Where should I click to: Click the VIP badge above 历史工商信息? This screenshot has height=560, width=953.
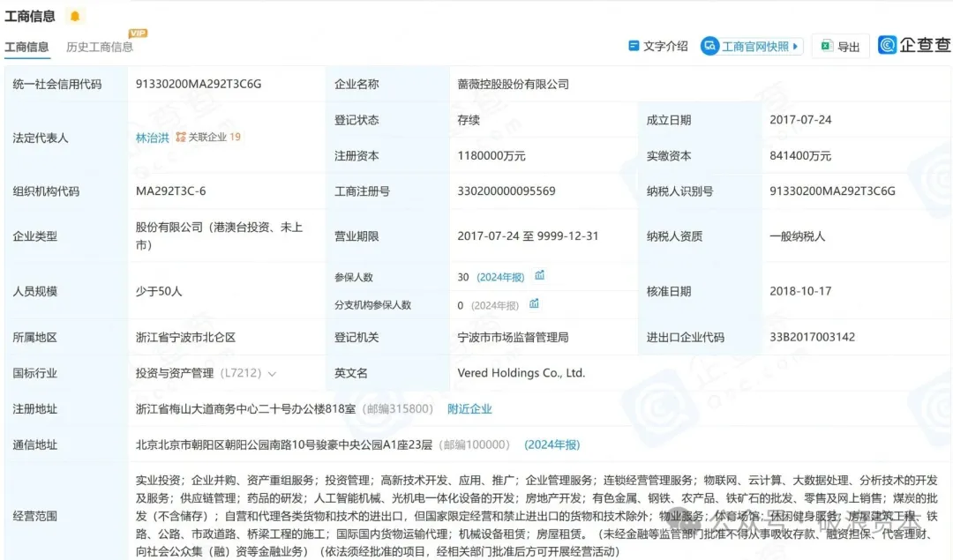point(138,34)
